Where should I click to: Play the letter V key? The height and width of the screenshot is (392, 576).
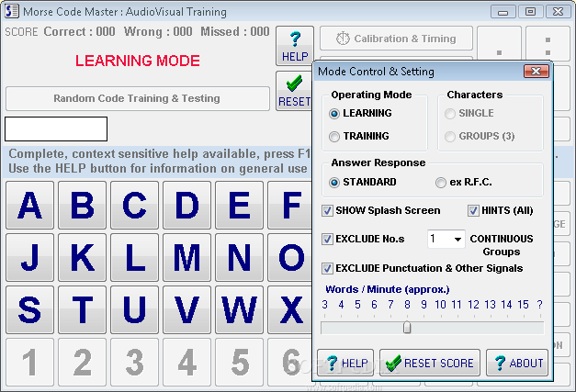187,309
